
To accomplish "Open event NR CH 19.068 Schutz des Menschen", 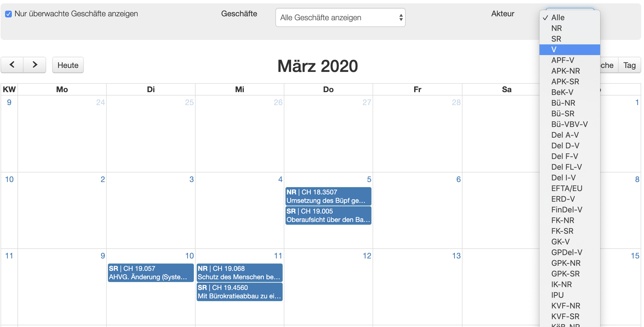I will pos(239,273).
